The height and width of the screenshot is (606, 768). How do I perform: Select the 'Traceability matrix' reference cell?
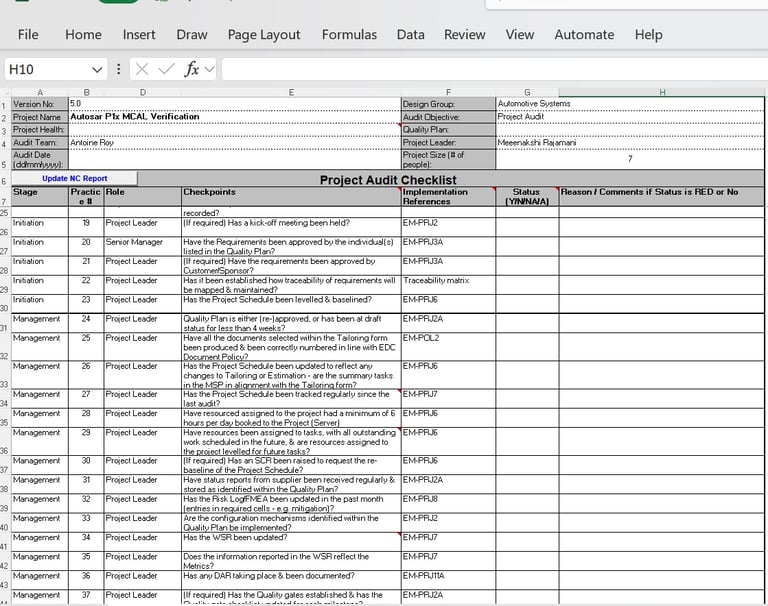448,285
